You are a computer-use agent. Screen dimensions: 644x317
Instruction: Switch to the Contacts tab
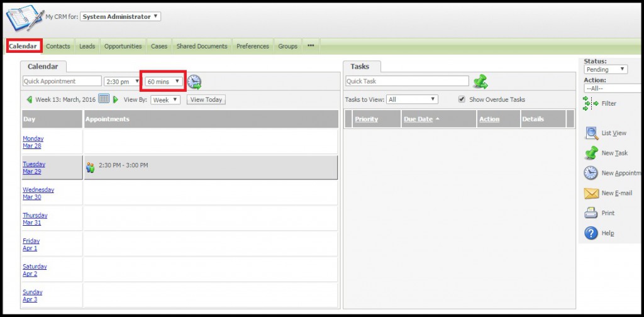coord(58,46)
